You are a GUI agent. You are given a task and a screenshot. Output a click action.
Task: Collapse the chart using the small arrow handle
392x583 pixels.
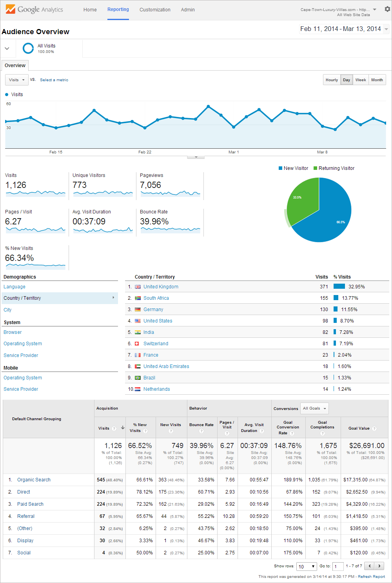pos(196,157)
